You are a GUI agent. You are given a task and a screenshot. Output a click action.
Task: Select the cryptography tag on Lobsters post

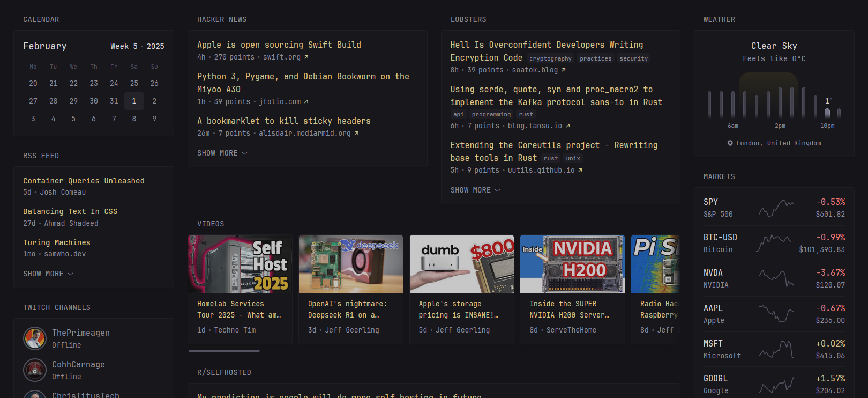click(550, 59)
